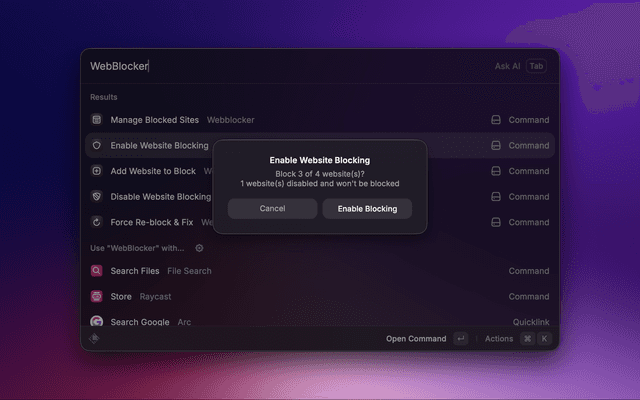The width and height of the screenshot is (640, 400).
Task: Confirm with the Enable Blocking button
Action: [x=367, y=209]
